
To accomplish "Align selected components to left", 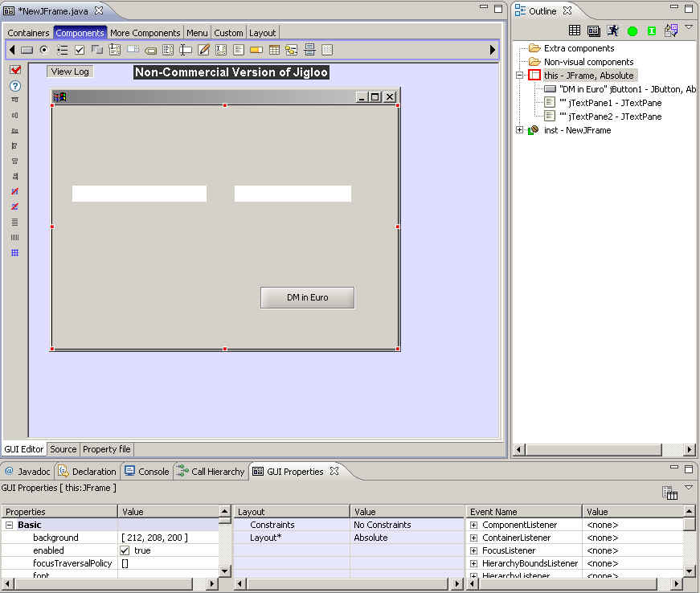I will click(14, 145).
